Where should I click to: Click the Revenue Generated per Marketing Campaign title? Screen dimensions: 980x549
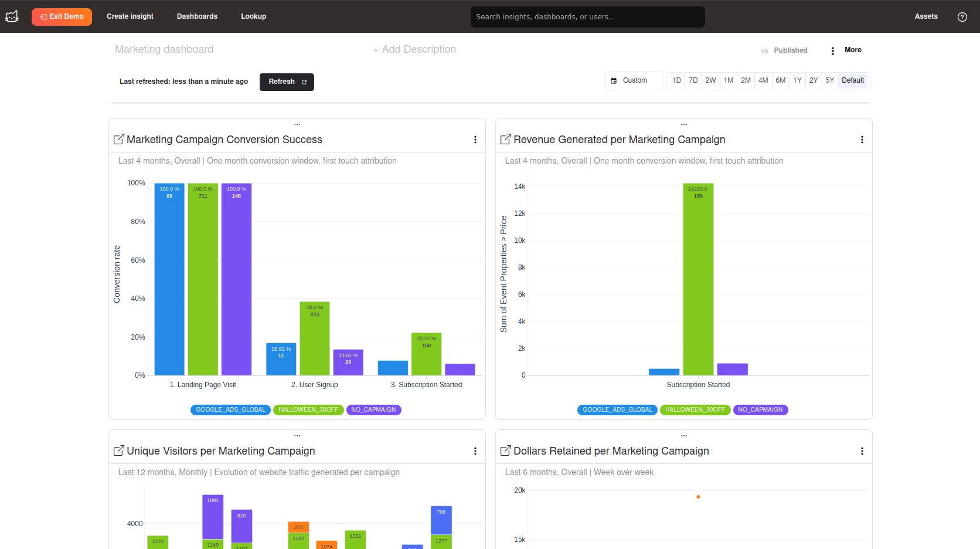(620, 140)
